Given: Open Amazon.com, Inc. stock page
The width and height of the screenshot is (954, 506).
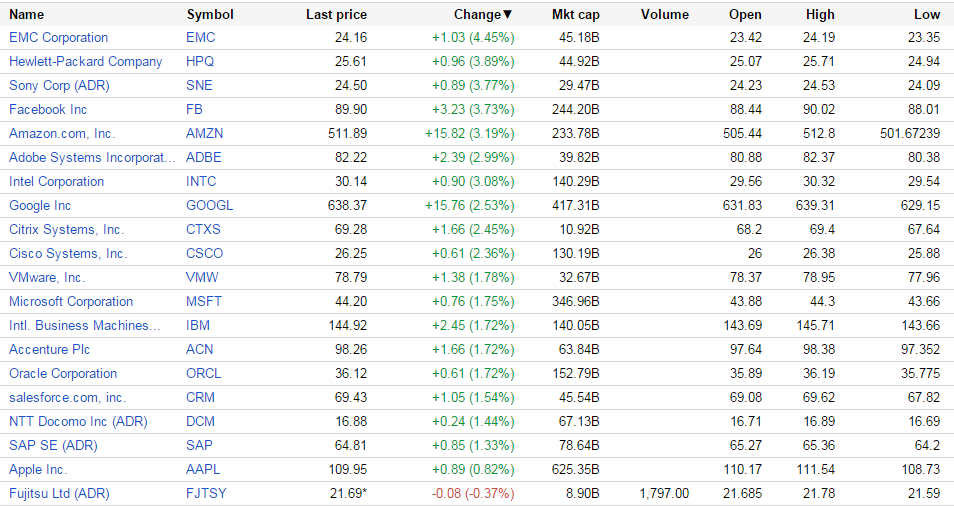Looking at the screenshot, I should click(62, 134).
